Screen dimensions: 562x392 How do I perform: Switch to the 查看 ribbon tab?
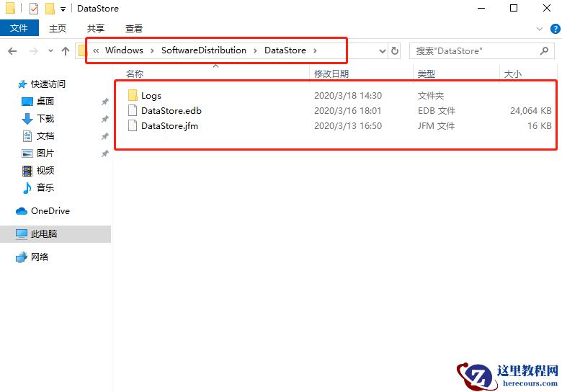133,28
